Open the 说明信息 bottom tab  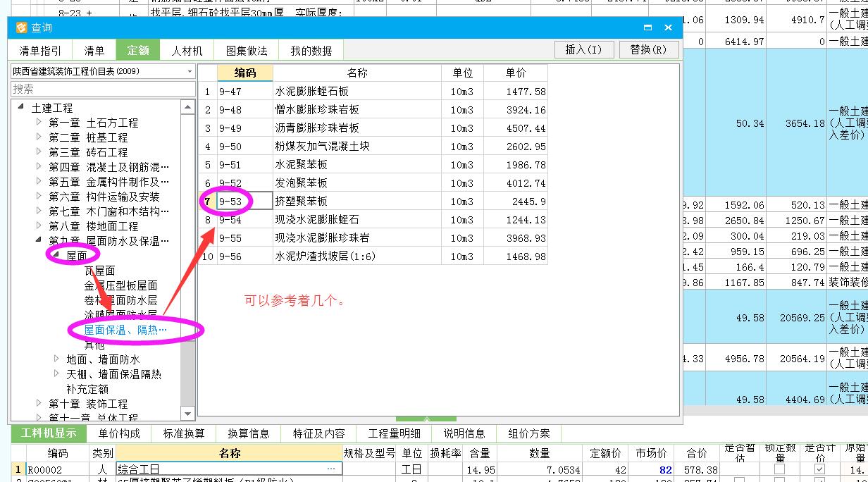[x=464, y=433]
